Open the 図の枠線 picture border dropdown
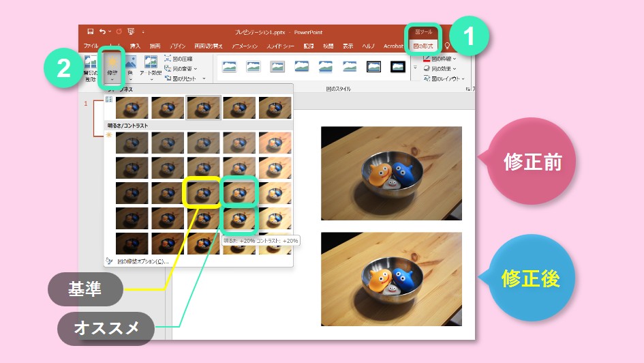The height and width of the screenshot is (363, 644). point(440,59)
